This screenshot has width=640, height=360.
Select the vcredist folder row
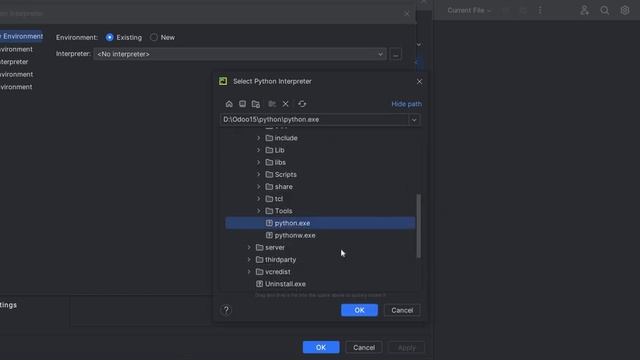(320, 272)
